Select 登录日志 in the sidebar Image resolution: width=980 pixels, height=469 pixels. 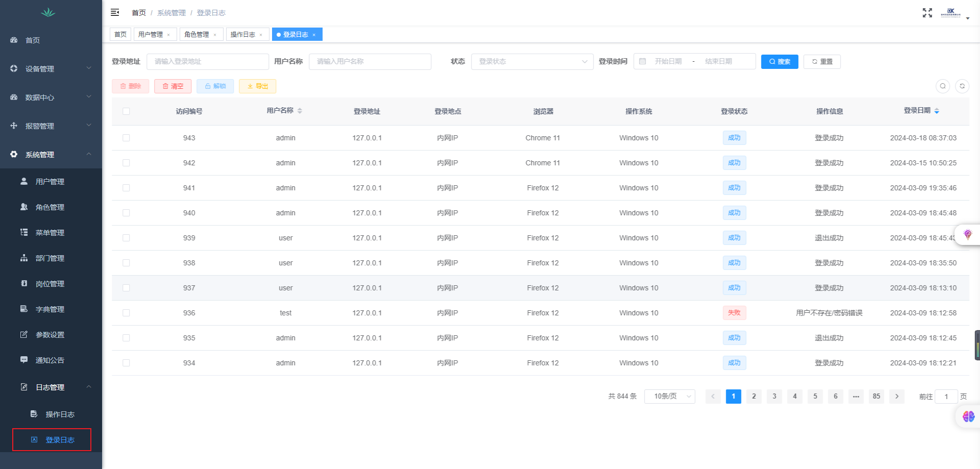click(x=52, y=439)
